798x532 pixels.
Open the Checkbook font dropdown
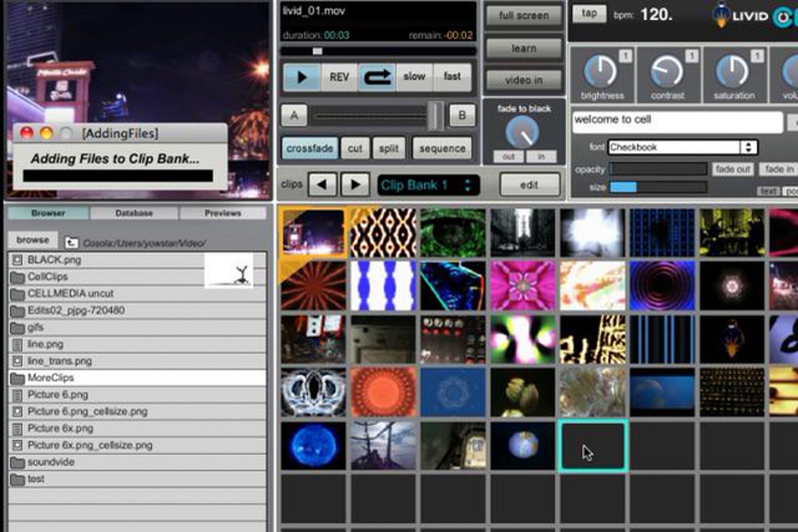[682, 147]
